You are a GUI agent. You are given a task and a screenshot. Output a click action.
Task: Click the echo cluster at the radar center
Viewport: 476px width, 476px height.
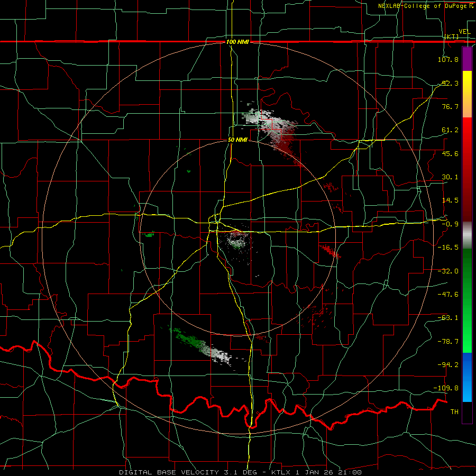click(x=237, y=241)
